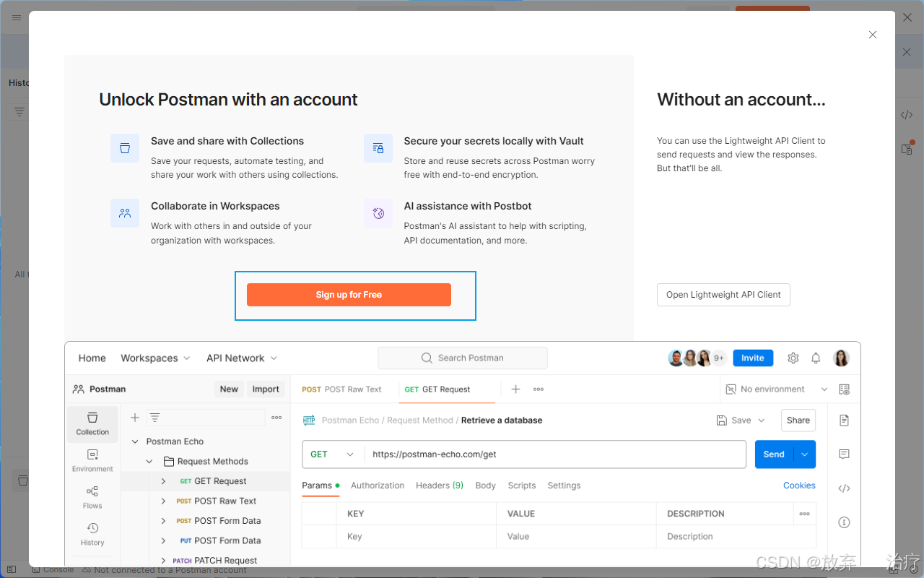Expand the PATCH Request tree row

click(x=163, y=561)
